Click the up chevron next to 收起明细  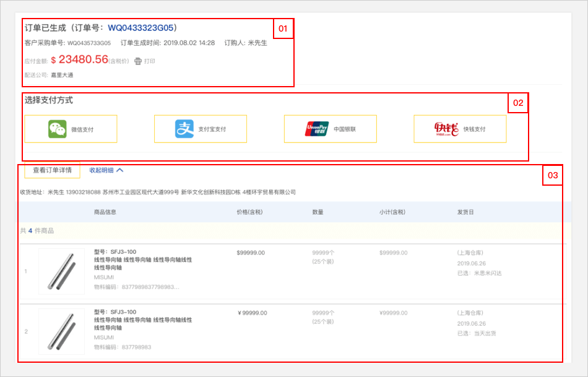120,170
